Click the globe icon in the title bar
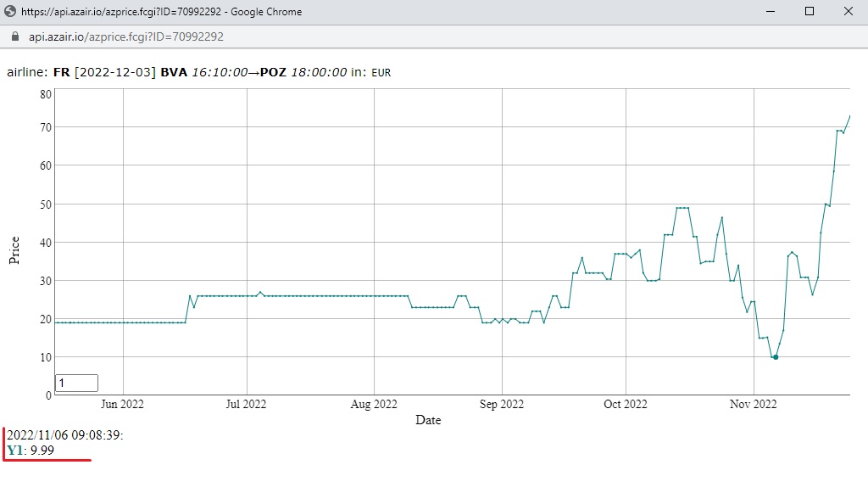868x504 pixels. [x=10, y=11]
